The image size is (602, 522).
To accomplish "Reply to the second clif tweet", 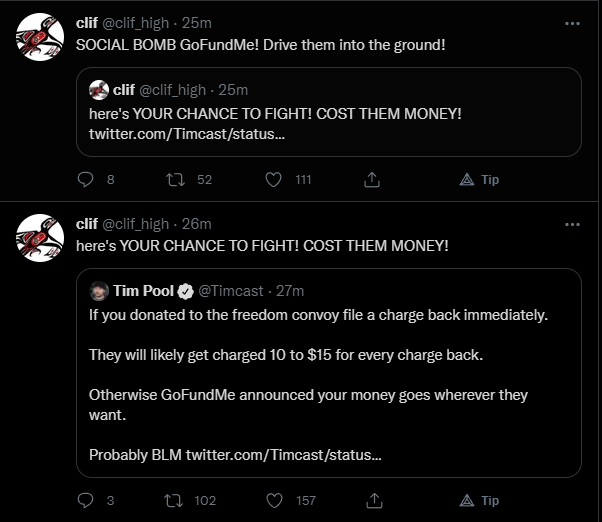I will click(85, 500).
